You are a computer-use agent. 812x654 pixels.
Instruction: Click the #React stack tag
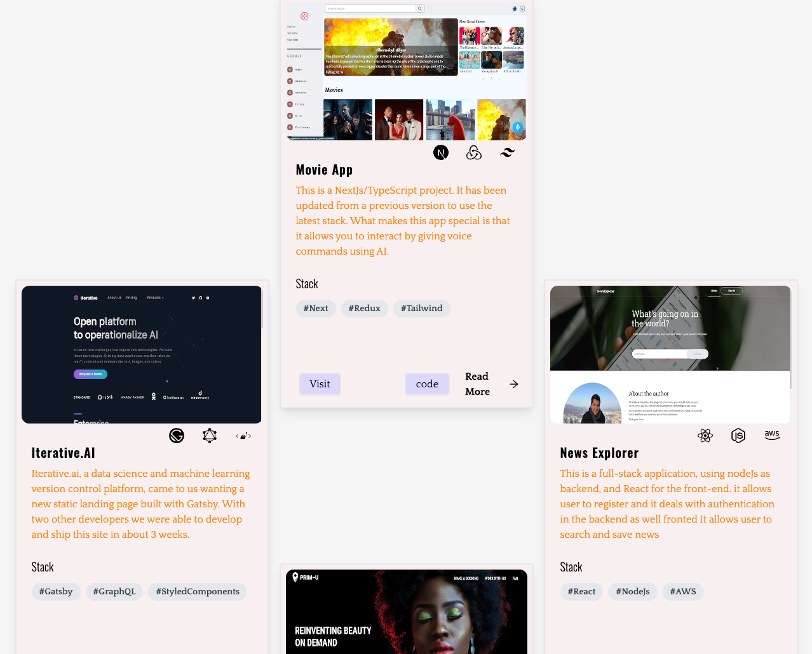pos(581,592)
